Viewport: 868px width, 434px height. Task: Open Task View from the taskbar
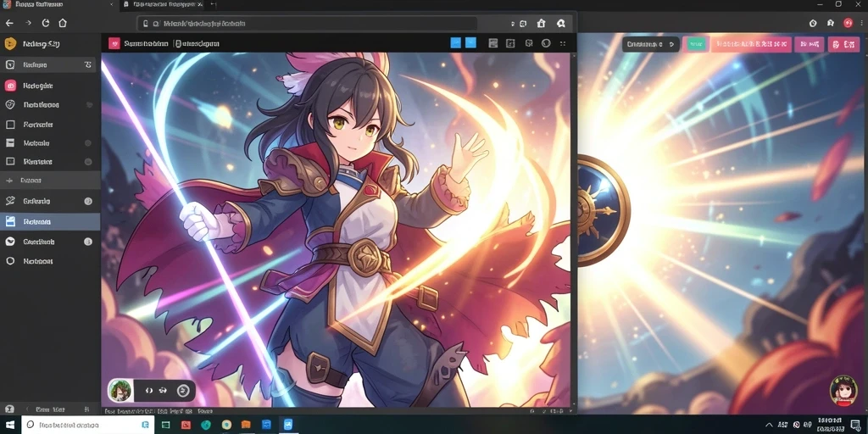(x=165, y=426)
